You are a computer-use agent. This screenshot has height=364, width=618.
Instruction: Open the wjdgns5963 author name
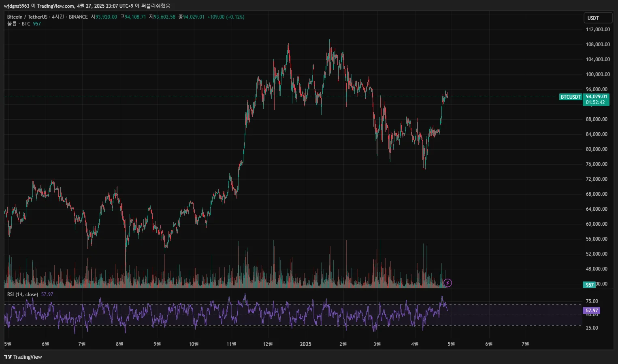pos(17,6)
